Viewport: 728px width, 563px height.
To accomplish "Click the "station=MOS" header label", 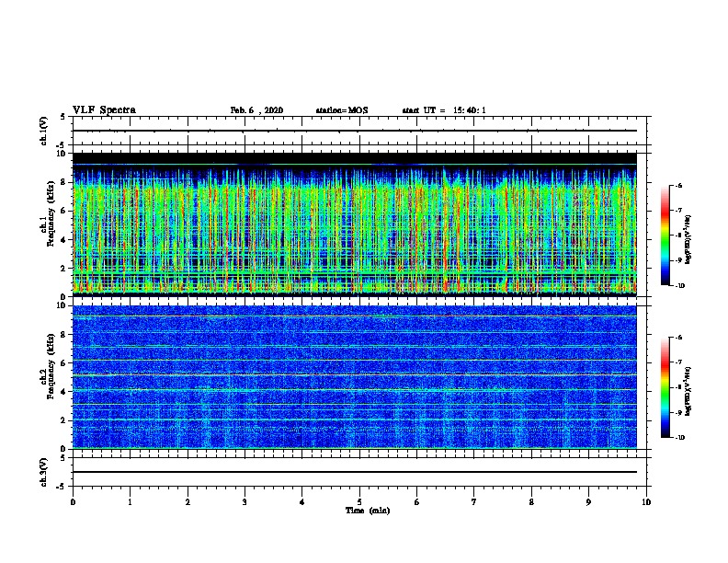I will pyautogui.click(x=342, y=110).
